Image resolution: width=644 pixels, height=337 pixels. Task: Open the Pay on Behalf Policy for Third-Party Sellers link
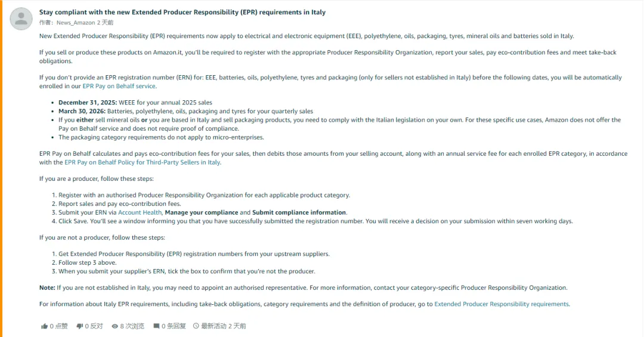click(x=143, y=162)
